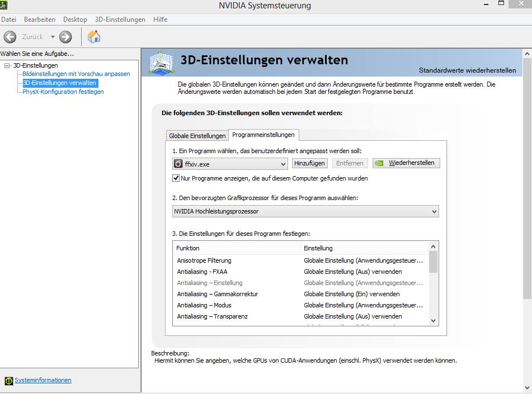Screen dimensions: 532x394
Task: Click the ffxiv.exe program icon
Action: (x=178, y=164)
